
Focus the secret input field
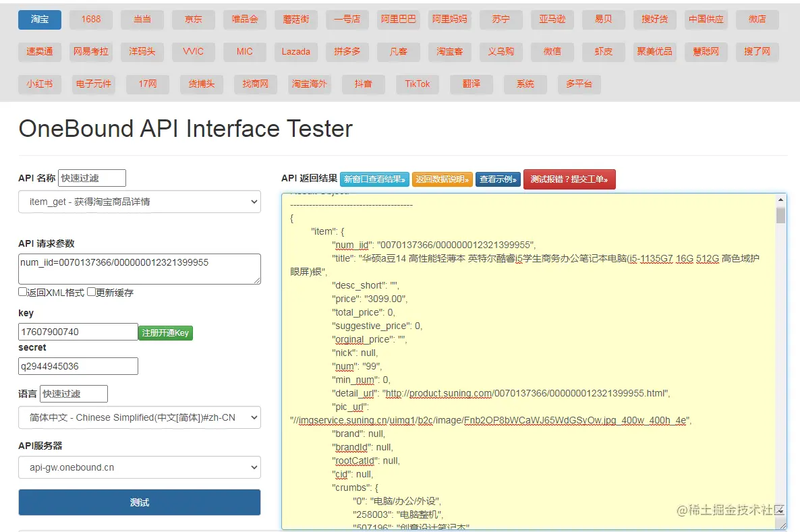point(78,366)
